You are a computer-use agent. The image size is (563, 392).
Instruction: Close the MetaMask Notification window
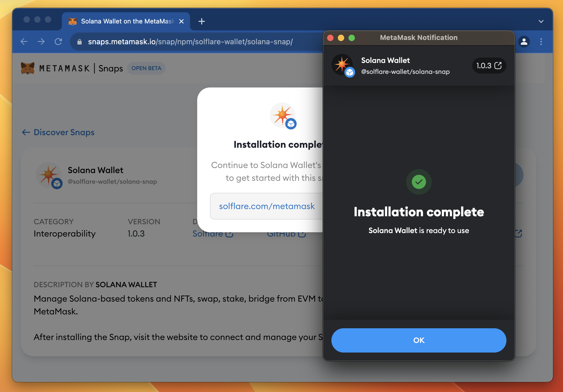(x=330, y=38)
